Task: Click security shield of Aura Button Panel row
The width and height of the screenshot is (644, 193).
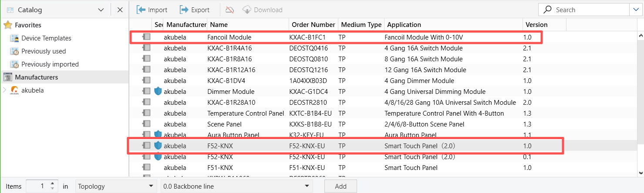Action: coord(158,134)
